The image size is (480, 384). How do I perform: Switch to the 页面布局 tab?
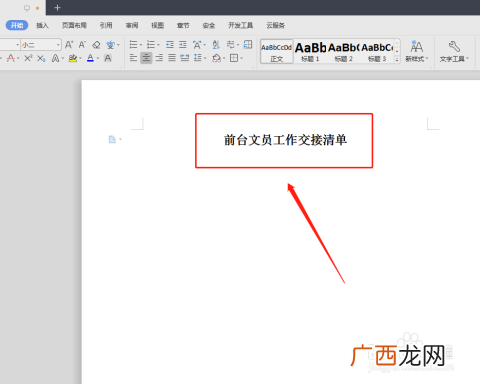[74, 25]
